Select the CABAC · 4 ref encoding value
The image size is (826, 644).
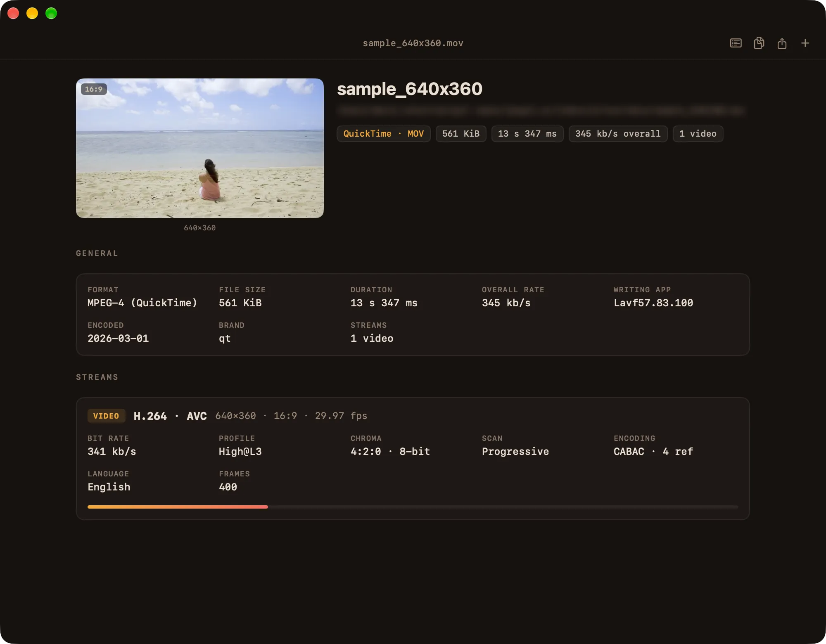653,451
